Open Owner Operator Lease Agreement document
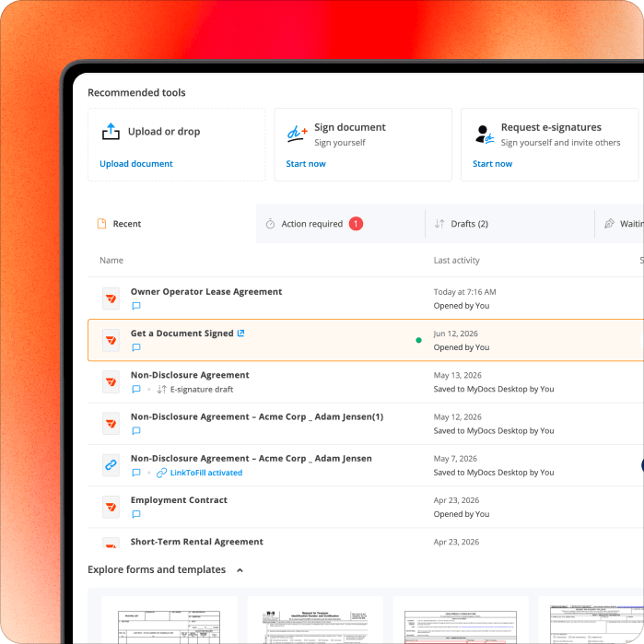The height and width of the screenshot is (644, 644). [x=206, y=292]
